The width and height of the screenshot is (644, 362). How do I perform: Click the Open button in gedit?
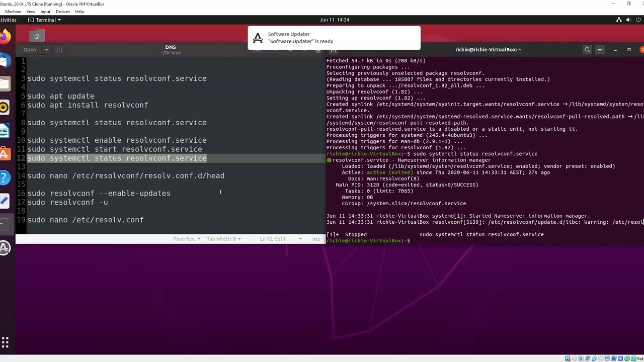(x=30, y=50)
